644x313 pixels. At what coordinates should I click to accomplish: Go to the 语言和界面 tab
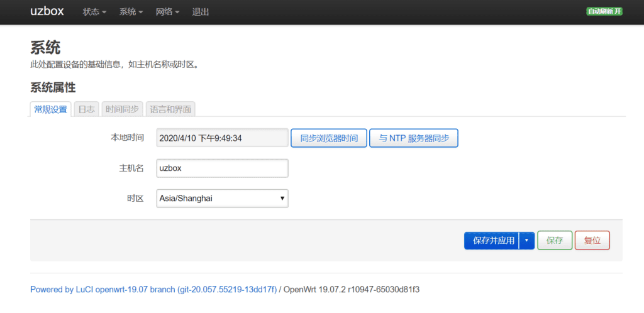pyautogui.click(x=170, y=109)
